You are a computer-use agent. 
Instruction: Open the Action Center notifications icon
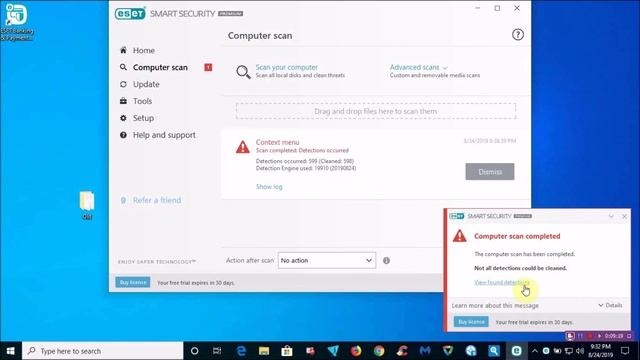point(625,351)
